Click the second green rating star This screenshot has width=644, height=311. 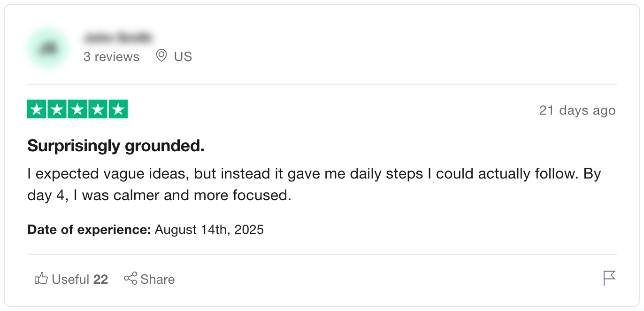[x=57, y=109]
